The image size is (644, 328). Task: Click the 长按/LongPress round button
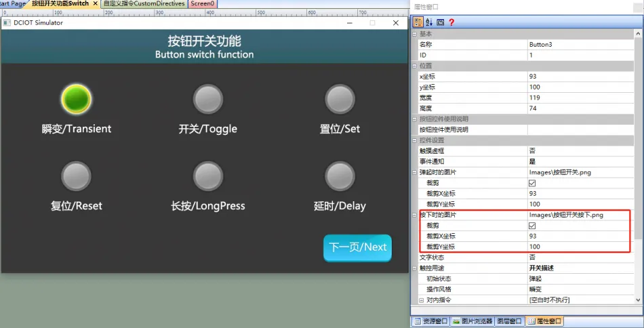click(208, 176)
